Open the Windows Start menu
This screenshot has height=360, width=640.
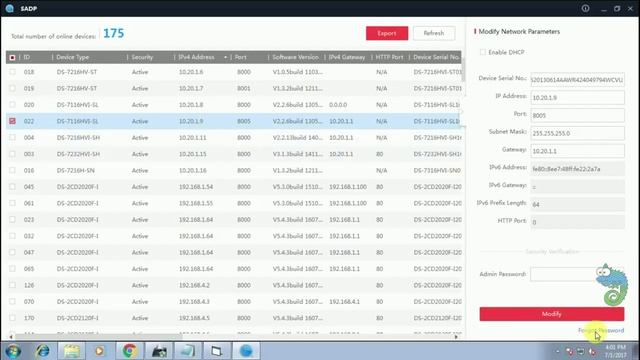(13, 351)
